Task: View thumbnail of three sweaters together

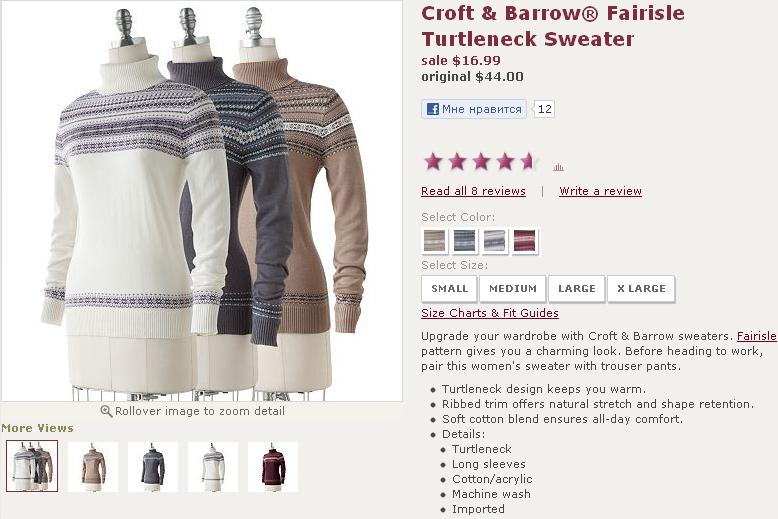Action: (32, 466)
